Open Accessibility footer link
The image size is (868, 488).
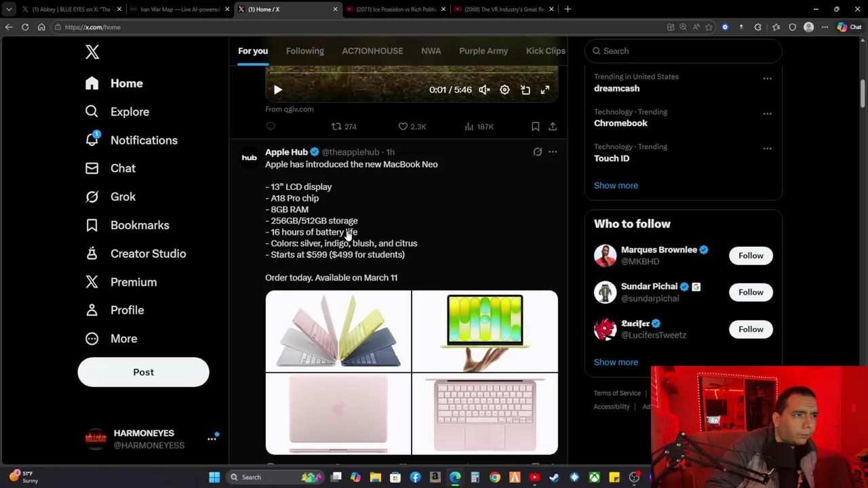[612, 407]
